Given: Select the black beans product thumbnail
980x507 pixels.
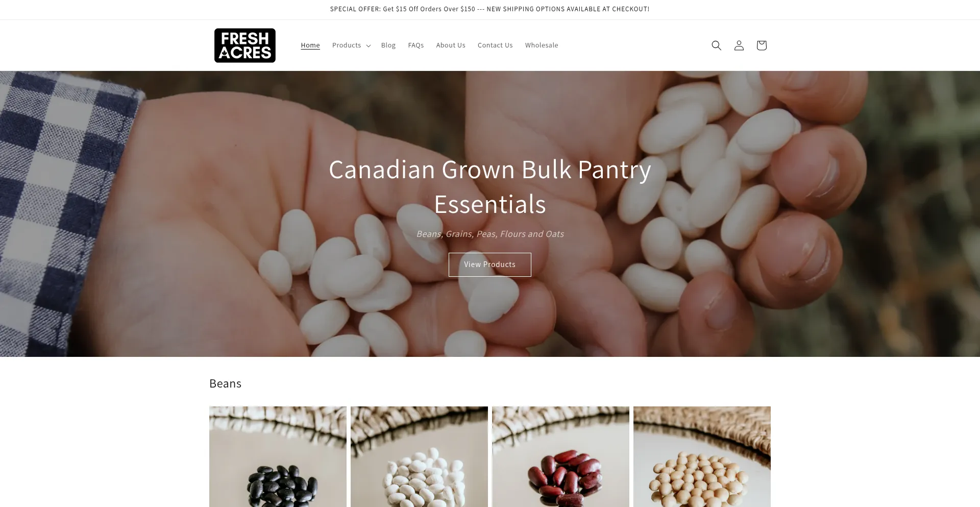Looking at the screenshot, I should [x=278, y=456].
